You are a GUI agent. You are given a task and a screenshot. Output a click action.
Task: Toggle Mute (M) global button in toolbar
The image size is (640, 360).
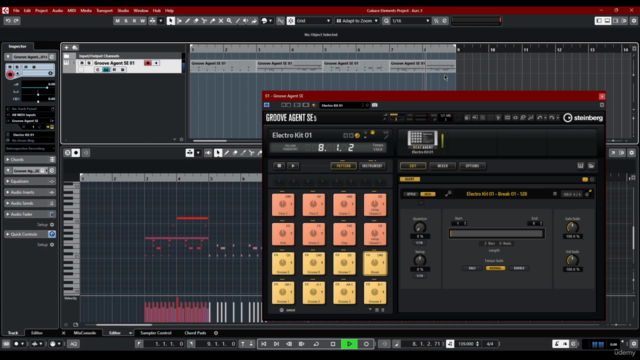(118, 21)
